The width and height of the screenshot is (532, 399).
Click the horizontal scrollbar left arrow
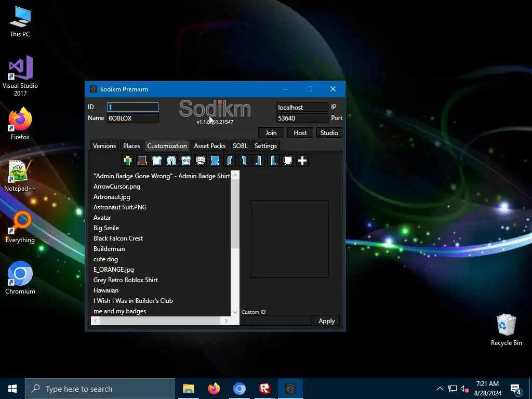point(96,321)
